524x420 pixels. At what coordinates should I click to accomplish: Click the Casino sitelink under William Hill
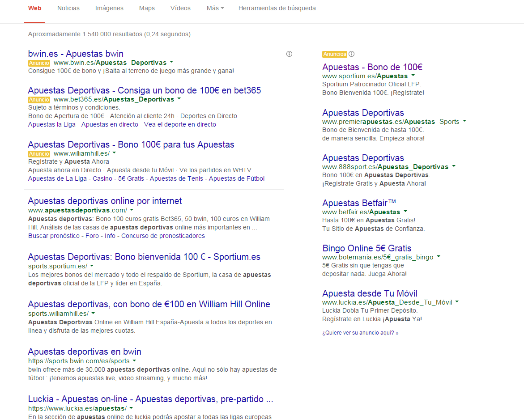pyautogui.click(x=102, y=178)
